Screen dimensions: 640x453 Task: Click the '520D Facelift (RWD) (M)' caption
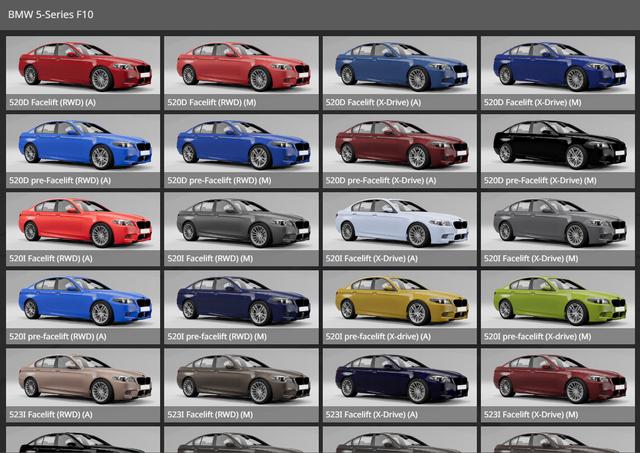[211, 102]
